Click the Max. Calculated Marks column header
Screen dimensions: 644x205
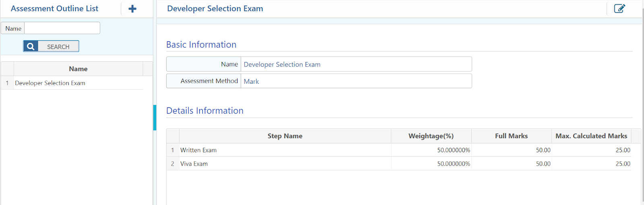click(591, 136)
